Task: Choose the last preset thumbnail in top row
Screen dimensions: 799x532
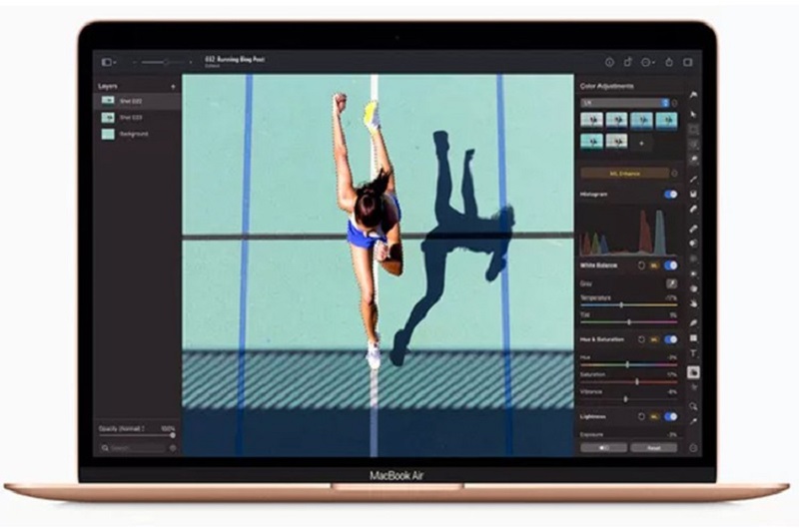Action: tap(666, 120)
